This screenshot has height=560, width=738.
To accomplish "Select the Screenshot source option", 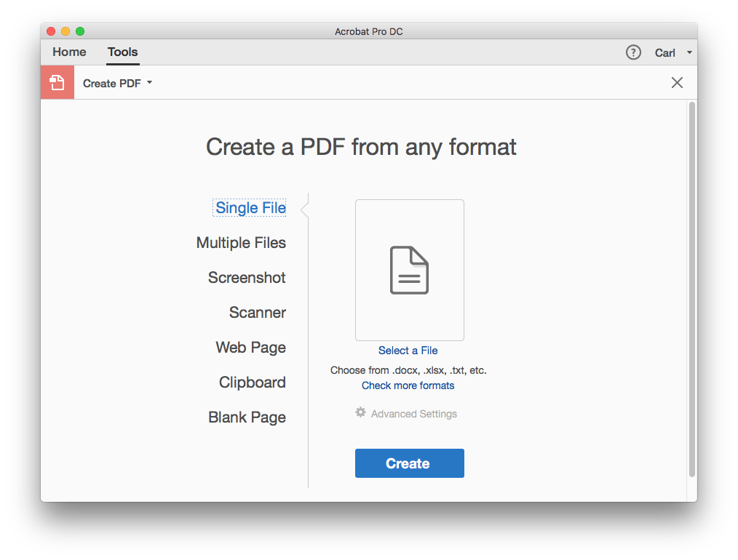I will (x=247, y=278).
